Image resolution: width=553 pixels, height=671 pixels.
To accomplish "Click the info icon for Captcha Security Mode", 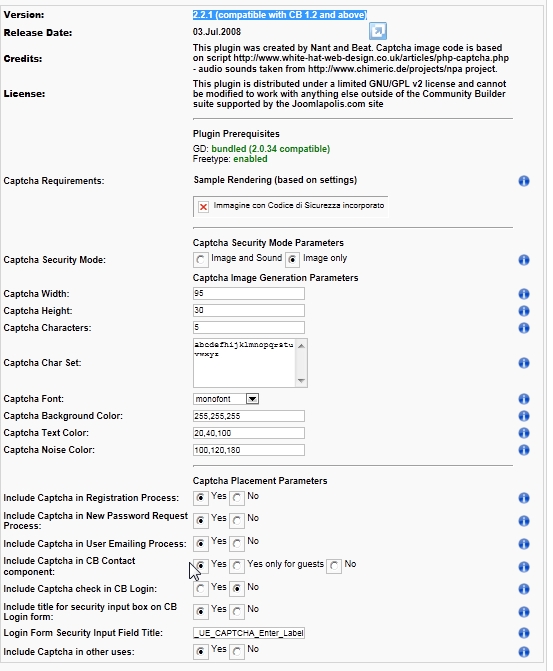I will (x=524, y=260).
